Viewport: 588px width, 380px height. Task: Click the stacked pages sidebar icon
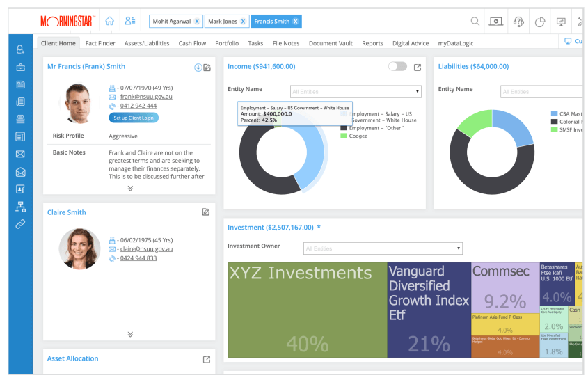(20, 102)
